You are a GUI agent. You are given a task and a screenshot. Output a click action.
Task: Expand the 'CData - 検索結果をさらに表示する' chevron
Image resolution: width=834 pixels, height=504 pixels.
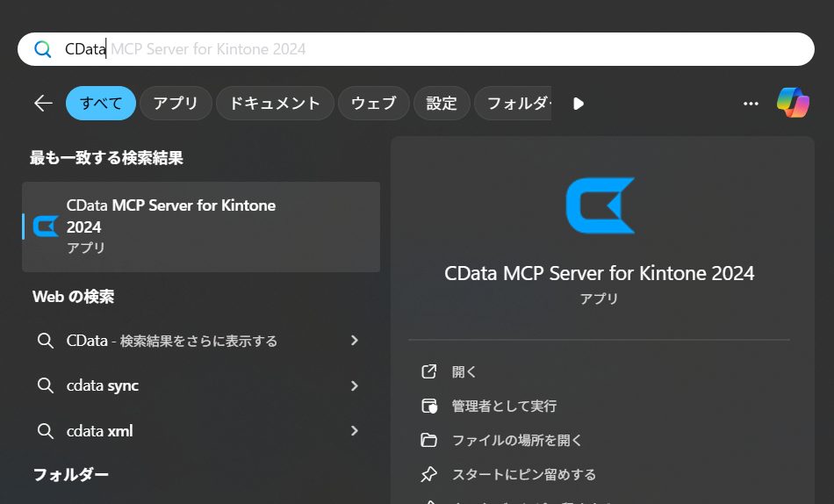pos(355,340)
